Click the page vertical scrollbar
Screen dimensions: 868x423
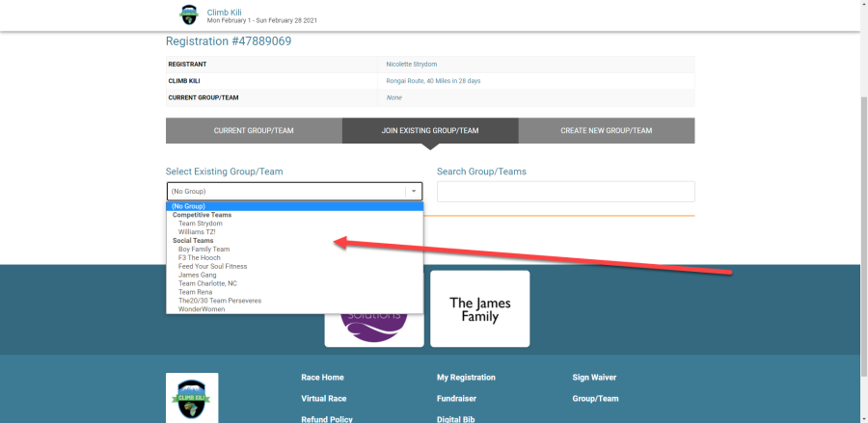pos(863,235)
